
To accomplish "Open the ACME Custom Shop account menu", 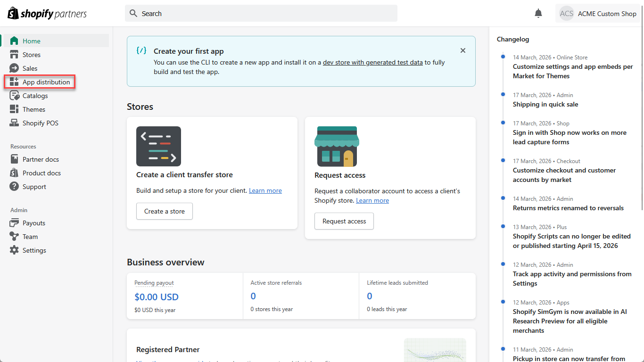I will pyautogui.click(x=598, y=14).
